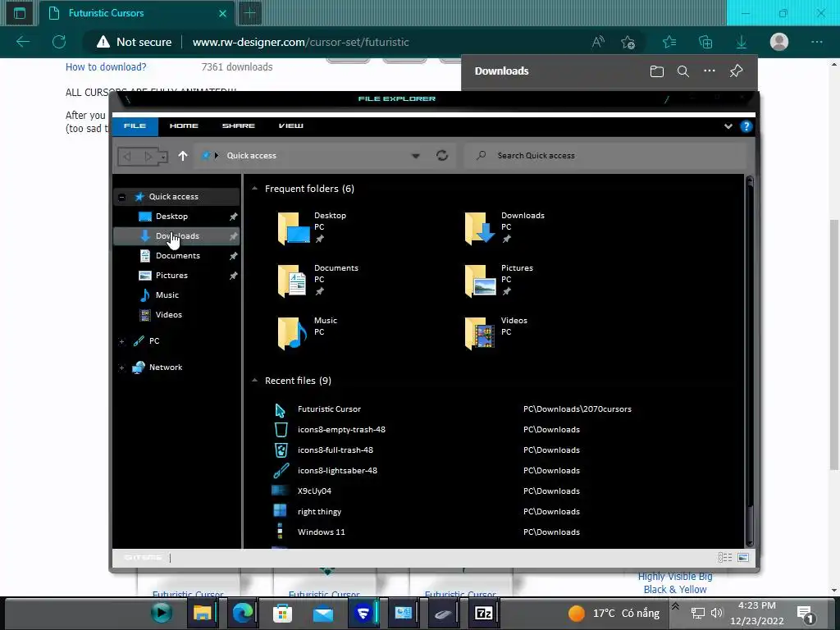
Task: Select Documents in navigation pane
Action: tap(176, 256)
